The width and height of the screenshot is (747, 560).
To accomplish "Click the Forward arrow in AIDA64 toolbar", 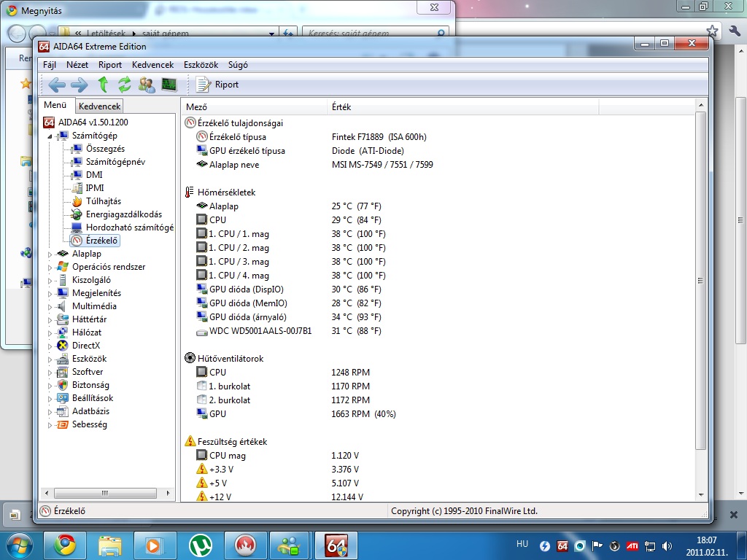I will click(79, 85).
